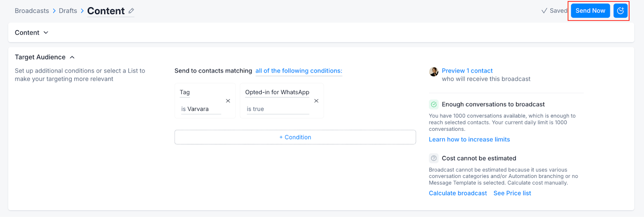This screenshot has height=217, width=644.
Task: Expand the Content section chevron
Action: click(46, 33)
